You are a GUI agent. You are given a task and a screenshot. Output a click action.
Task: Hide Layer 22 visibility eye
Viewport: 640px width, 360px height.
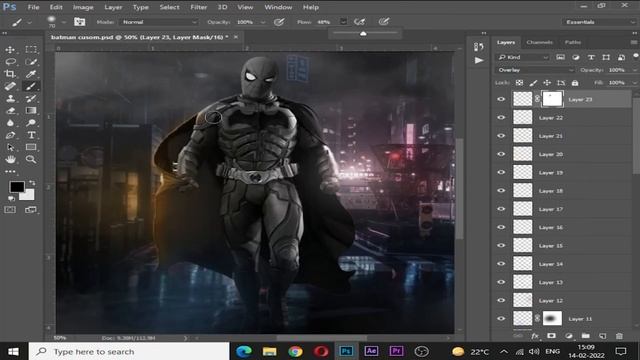(x=501, y=118)
